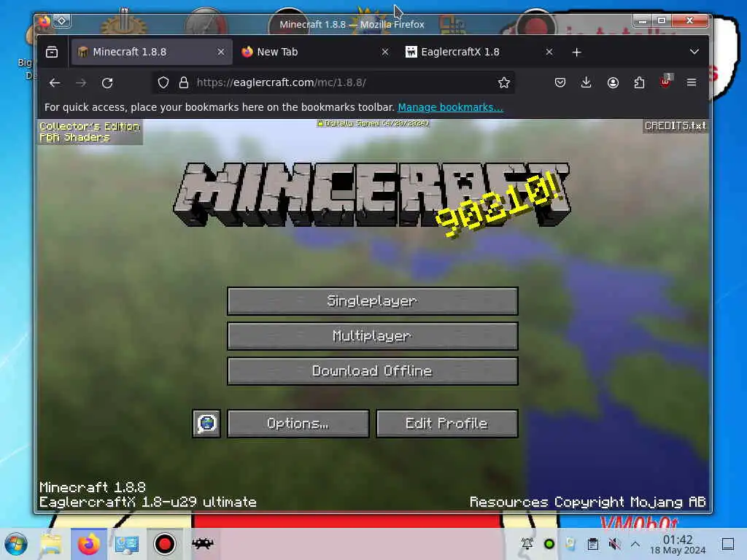Close the New Tab tab
Viewport: 747px width, 560px height.
tap(385, 52)
